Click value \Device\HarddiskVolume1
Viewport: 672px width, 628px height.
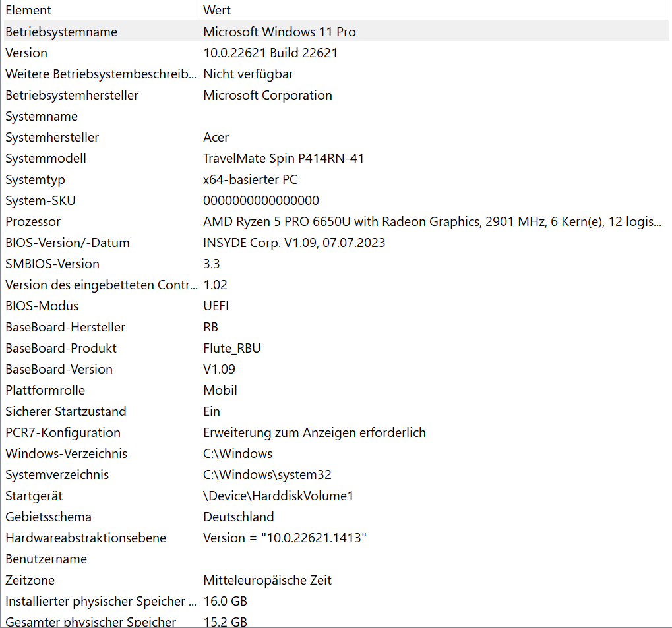[x=278, y=496]
